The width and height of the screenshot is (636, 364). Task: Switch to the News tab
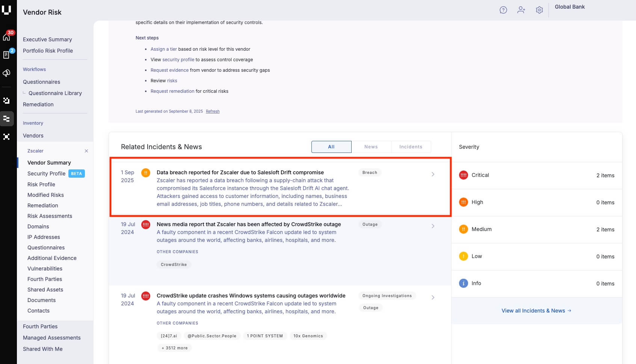(x=371, y=147)
